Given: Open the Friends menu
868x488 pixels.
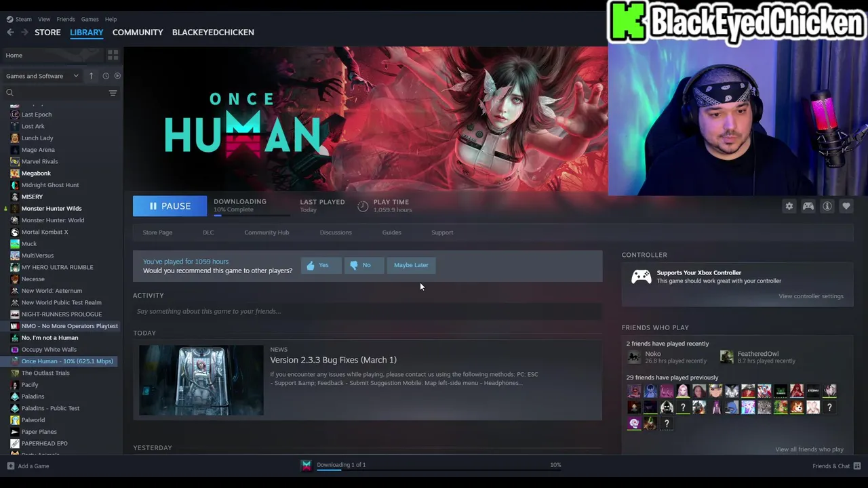Looking at the screenshot, I should pyautogui.click(x=66, y=19).
